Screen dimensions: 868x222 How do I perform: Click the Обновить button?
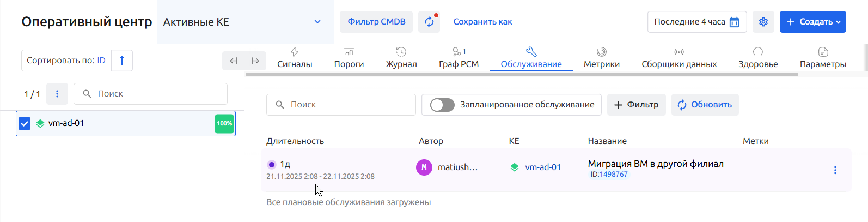pyautogui.click(x=705, y=105)
